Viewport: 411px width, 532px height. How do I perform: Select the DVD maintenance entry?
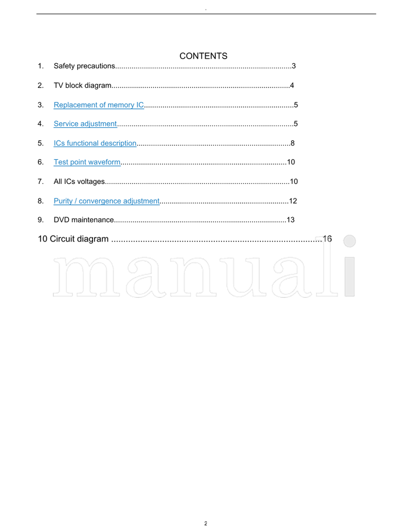83,220
